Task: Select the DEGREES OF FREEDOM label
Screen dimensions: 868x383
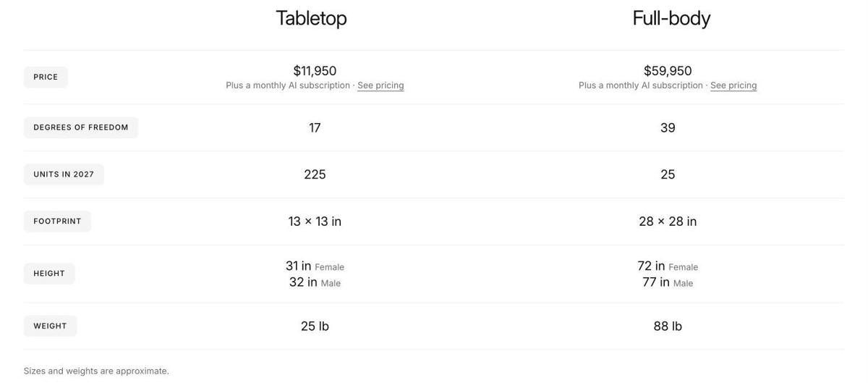Action: tap(81, 127)
